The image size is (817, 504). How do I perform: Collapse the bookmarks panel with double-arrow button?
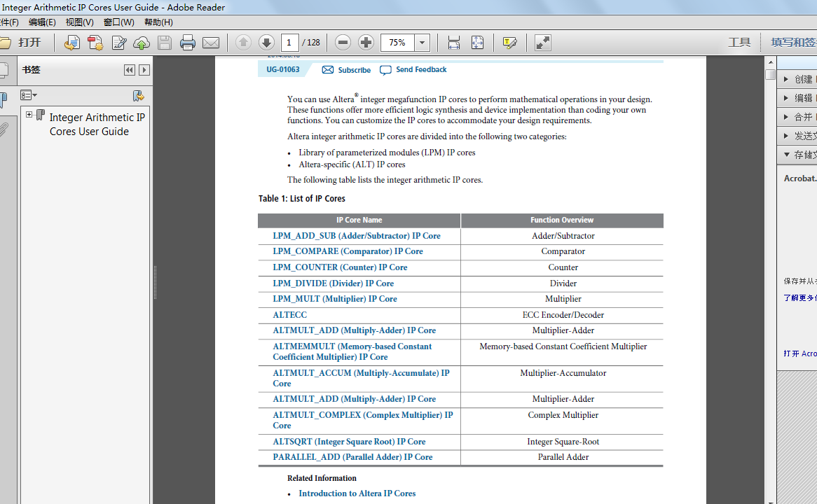(130, 70)
